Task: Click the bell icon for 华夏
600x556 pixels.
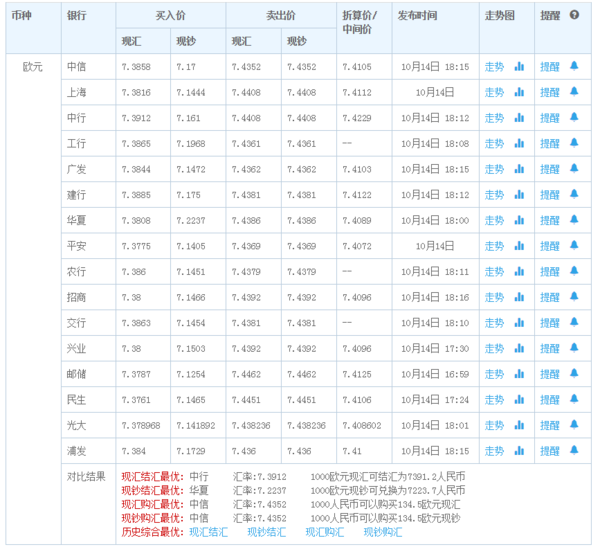Action: pyautogui.click(x=574, y=220)
